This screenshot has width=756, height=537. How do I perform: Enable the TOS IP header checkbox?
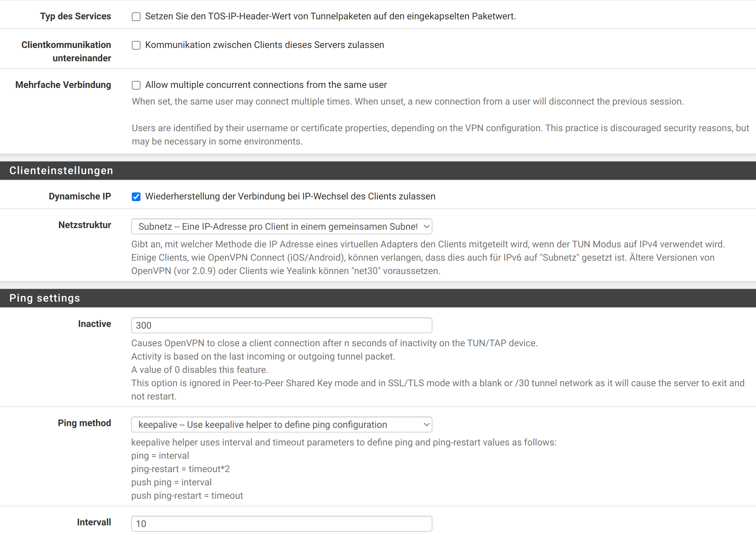click(136, 17)
